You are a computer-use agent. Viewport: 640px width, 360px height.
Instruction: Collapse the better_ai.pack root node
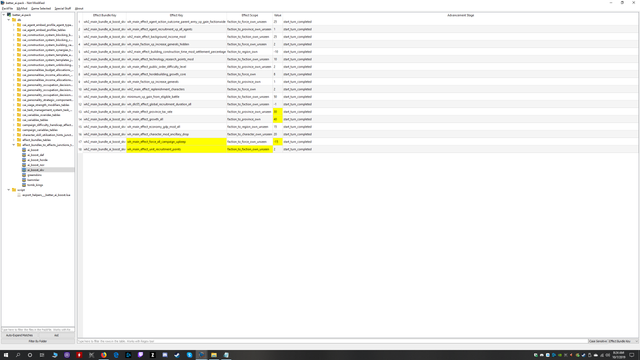point(4,15)
